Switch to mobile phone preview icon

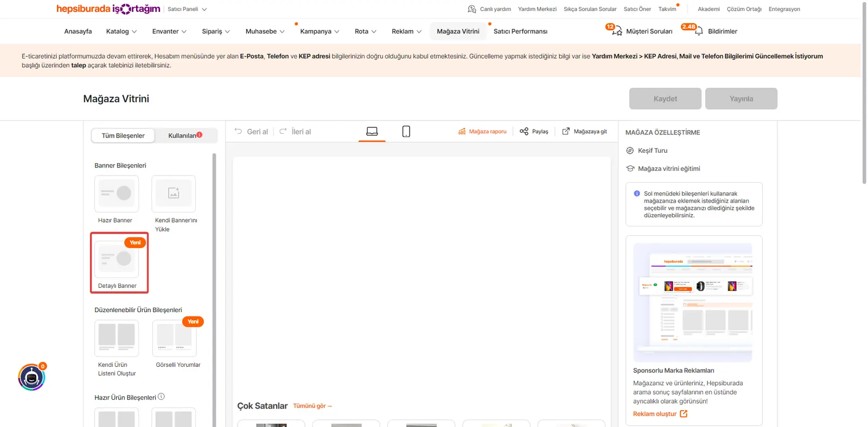[x=406, y=131]
